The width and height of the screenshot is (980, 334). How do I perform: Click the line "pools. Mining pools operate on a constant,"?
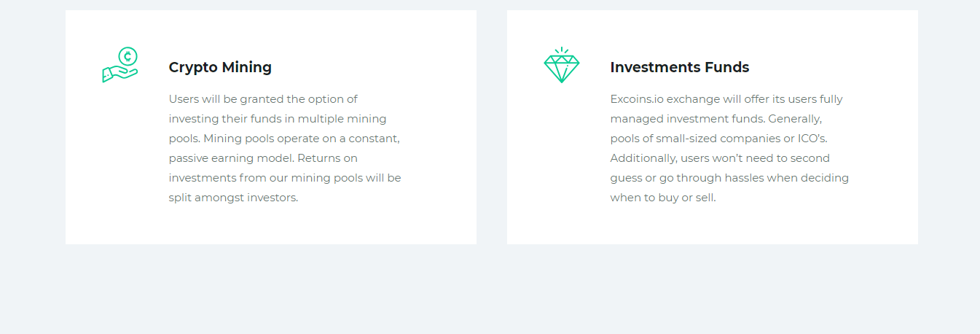click(284, 139)
